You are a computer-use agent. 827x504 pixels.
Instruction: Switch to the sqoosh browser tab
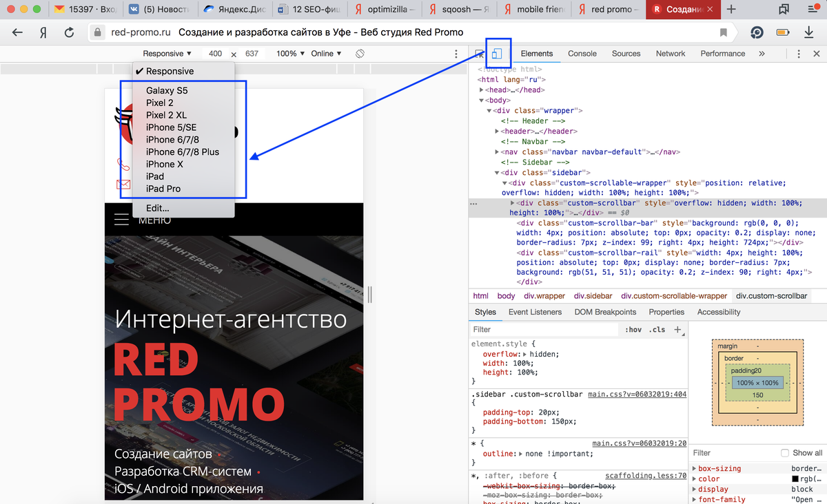(460, 10)
